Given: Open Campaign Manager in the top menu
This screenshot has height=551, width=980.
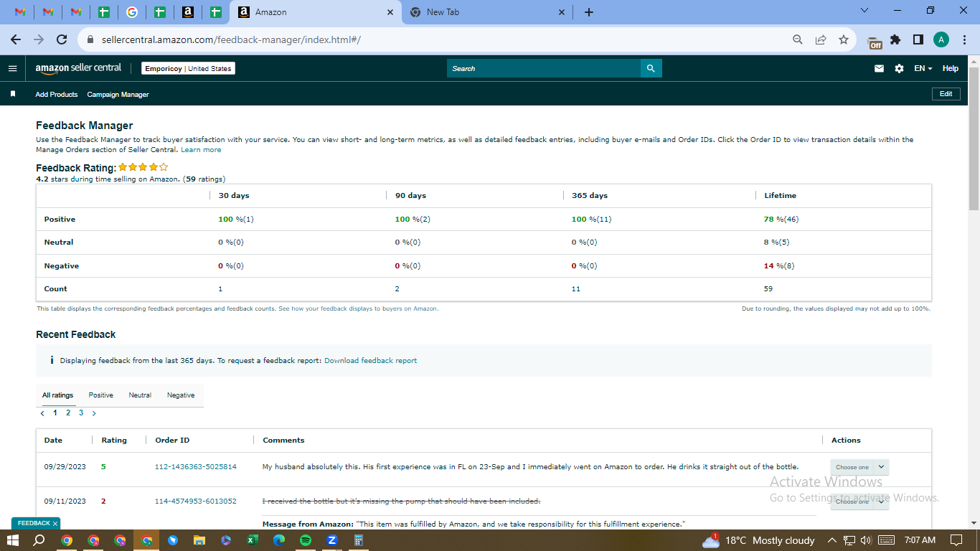Looking at the screenshot, I should click(118, 95).
